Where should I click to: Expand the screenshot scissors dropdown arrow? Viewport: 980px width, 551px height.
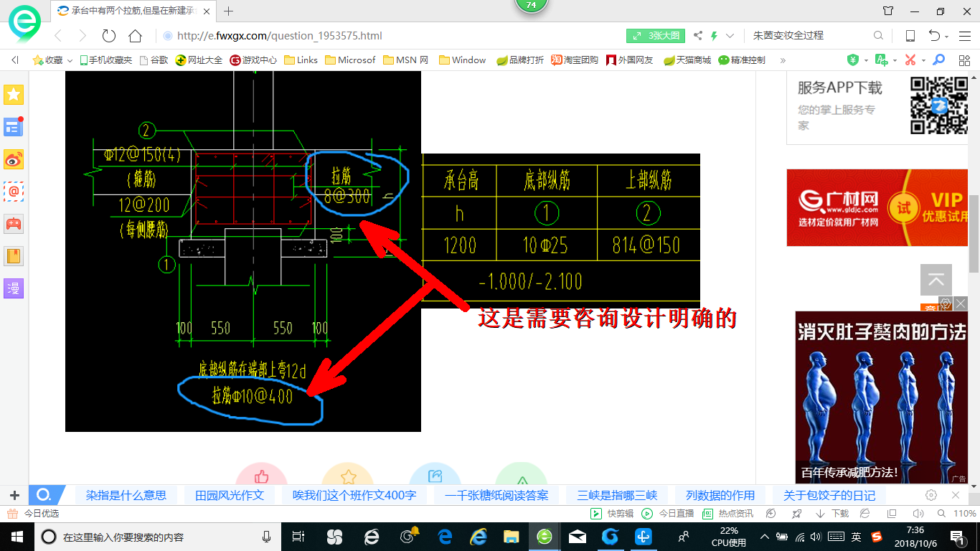tap(923, 61)
